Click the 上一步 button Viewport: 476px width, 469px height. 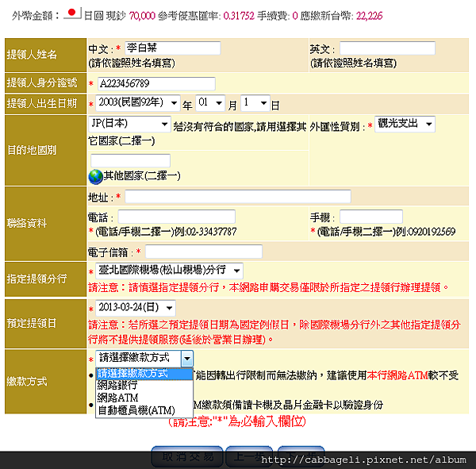[249, 456]
